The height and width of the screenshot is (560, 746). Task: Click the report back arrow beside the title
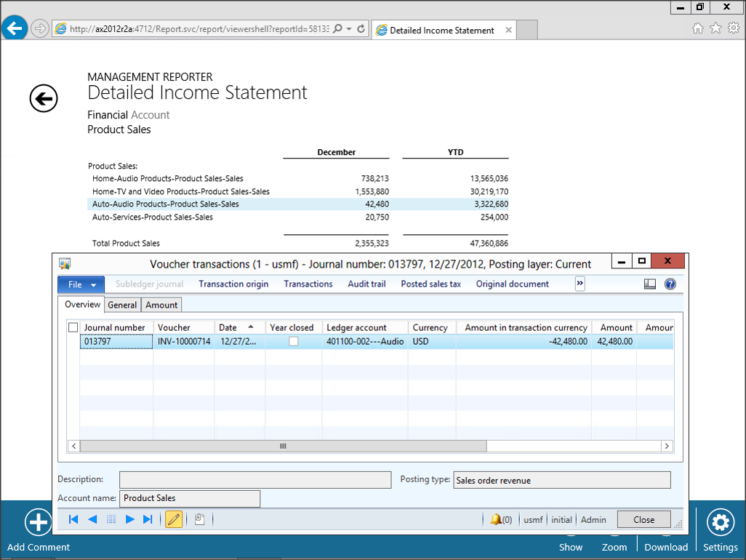pos(44,98)
